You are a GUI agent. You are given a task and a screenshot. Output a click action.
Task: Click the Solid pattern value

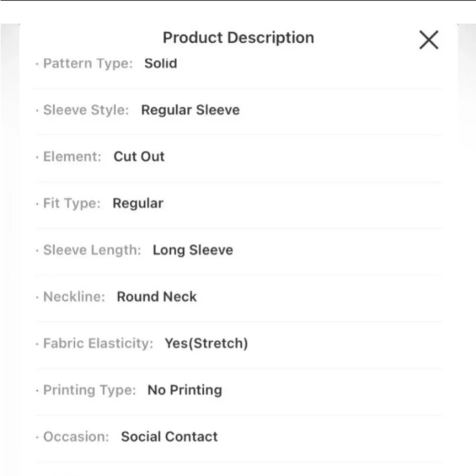(x=161, y=63)
